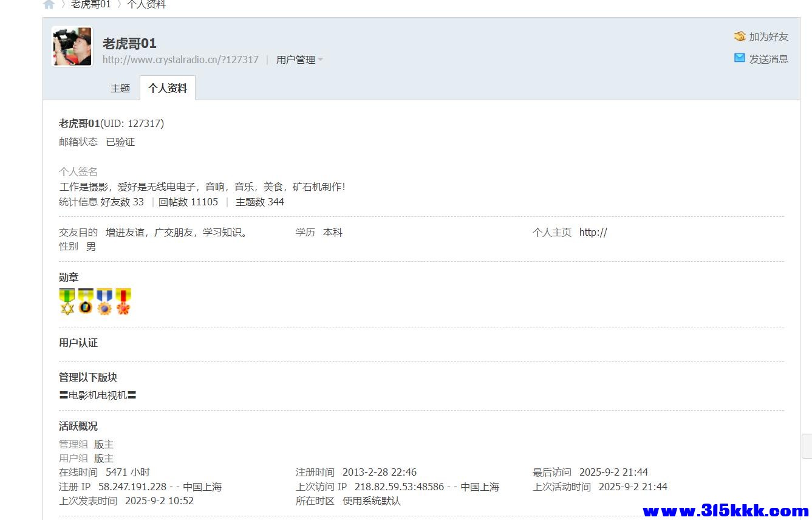Click the blue-ribbon medal
The width and height of the screenshot is (812, 520).
(x=104, y=301)
